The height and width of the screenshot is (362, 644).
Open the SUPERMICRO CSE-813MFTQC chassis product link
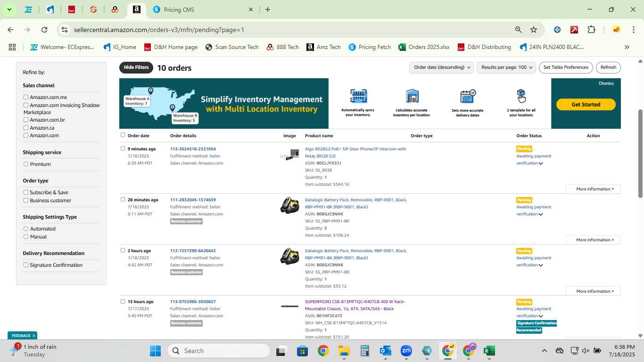355,305
